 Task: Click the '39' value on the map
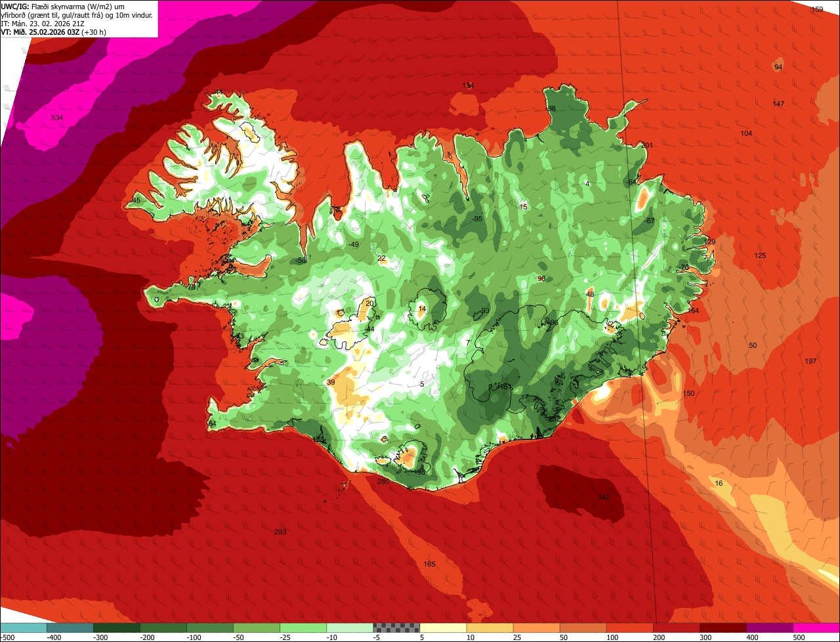331,382
